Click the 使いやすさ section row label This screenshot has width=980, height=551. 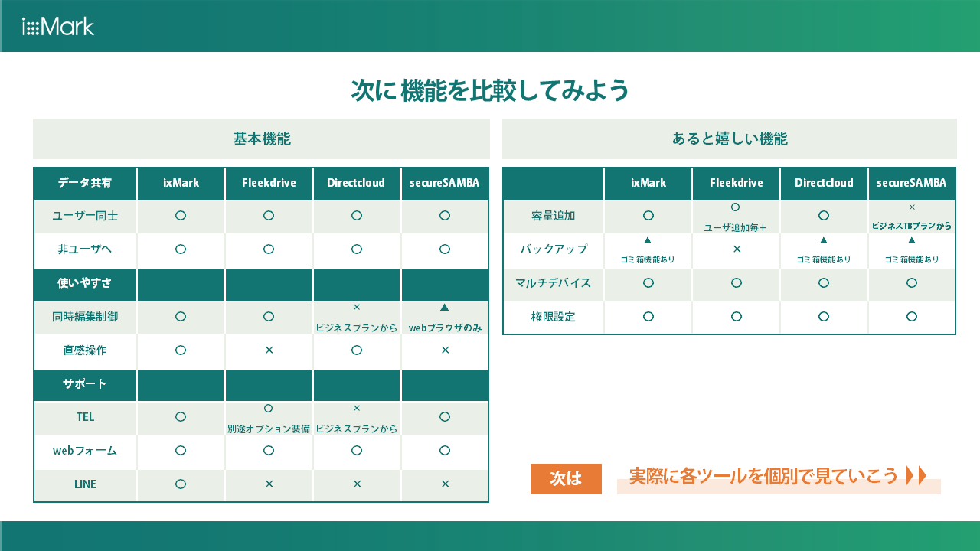click(85, 283)
